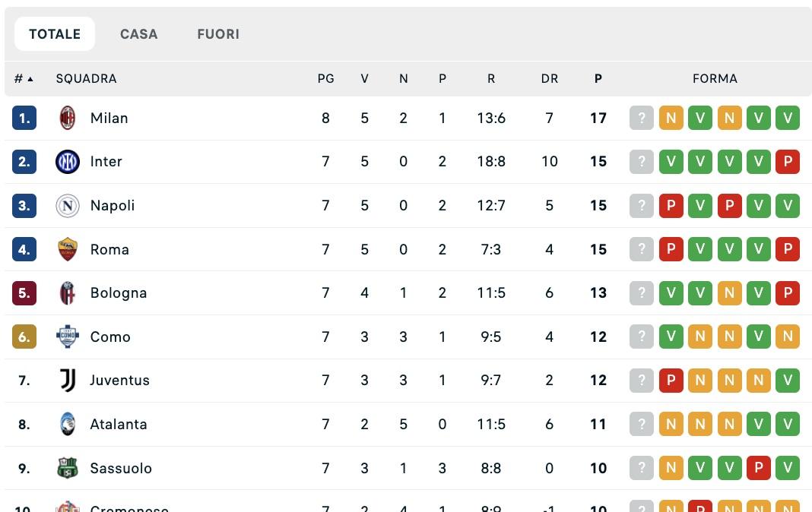812x512 pixels.
Task: Click the Inter club crest icon
Action: [x=68, y=162]
